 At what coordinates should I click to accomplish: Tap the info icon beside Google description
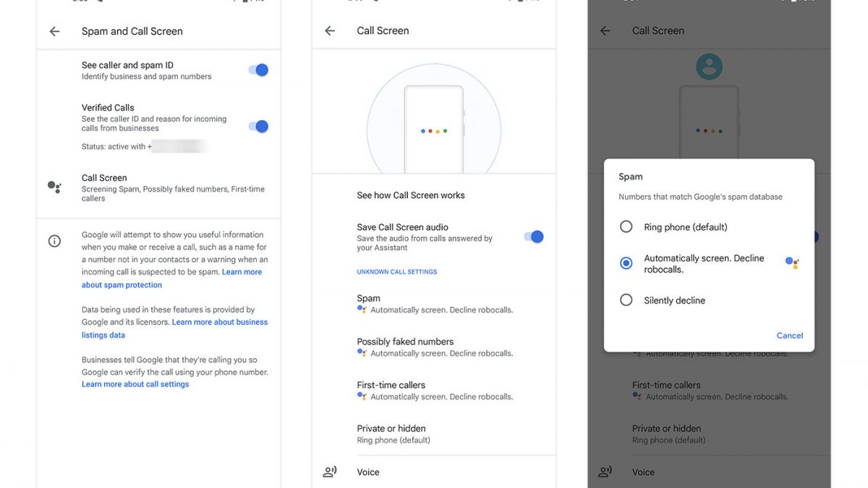[54, 241]
